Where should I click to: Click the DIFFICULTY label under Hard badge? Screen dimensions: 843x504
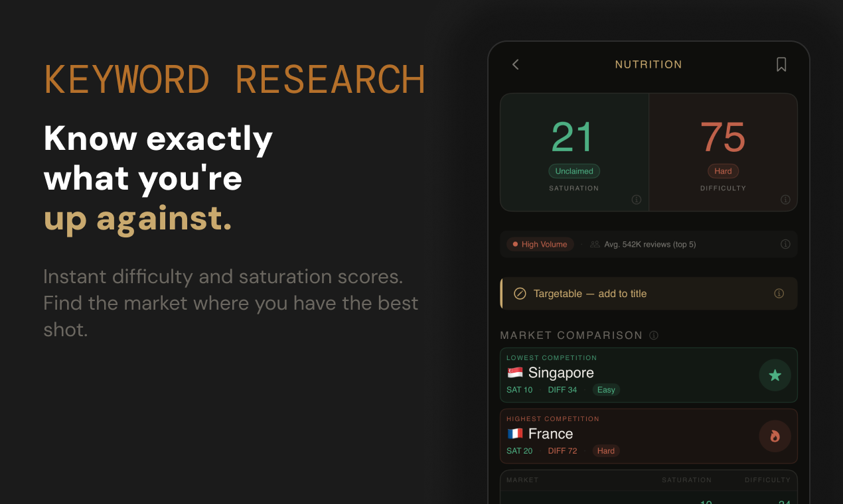tap(723, 188)
